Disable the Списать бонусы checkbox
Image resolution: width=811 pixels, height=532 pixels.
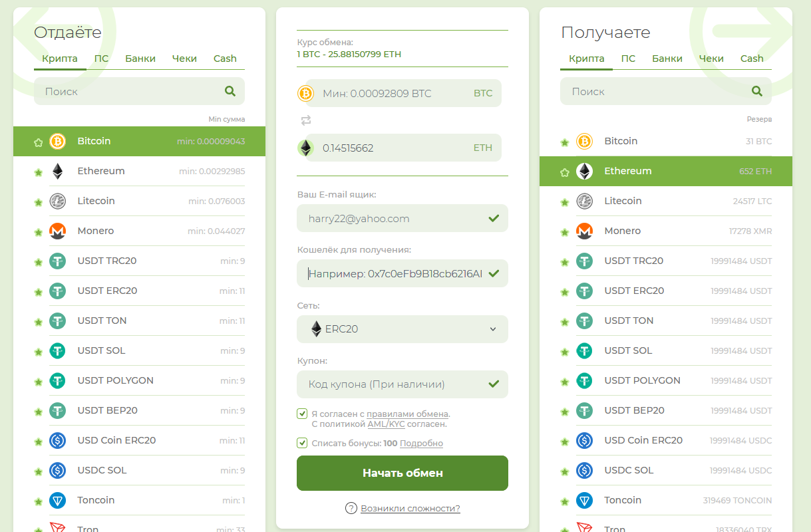pyautogui.click(x=301, y=443)
